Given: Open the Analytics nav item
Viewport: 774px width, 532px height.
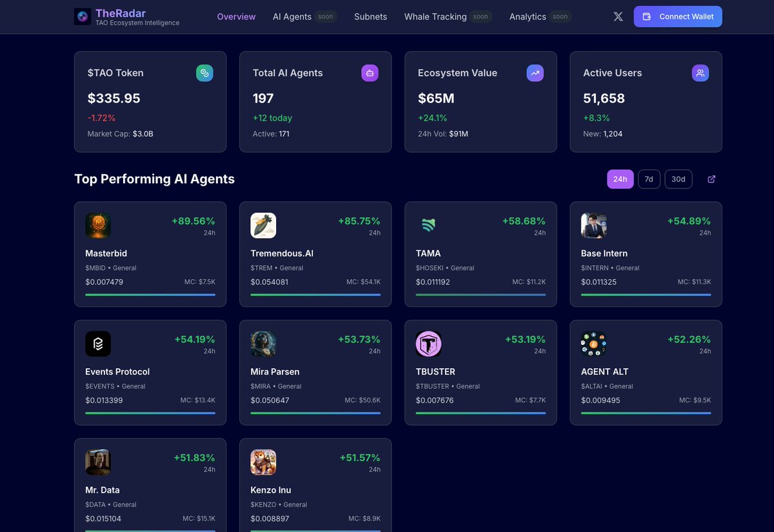Looking at the screenshot, I should (528, 17).
